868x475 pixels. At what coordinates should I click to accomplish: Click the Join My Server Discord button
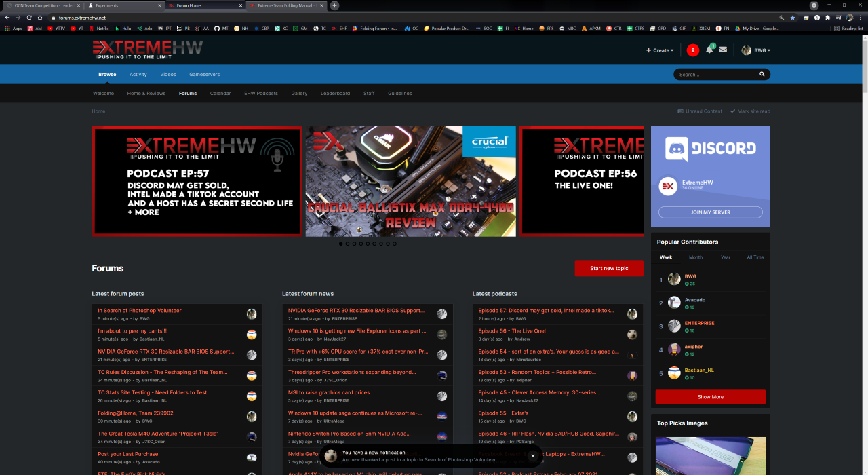point(710,212)
